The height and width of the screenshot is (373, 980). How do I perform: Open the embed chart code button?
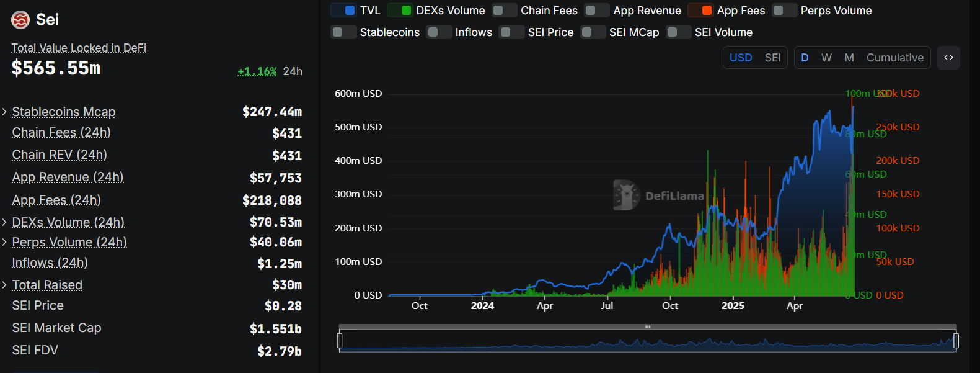pyautogui.click(x=948, y=58)
